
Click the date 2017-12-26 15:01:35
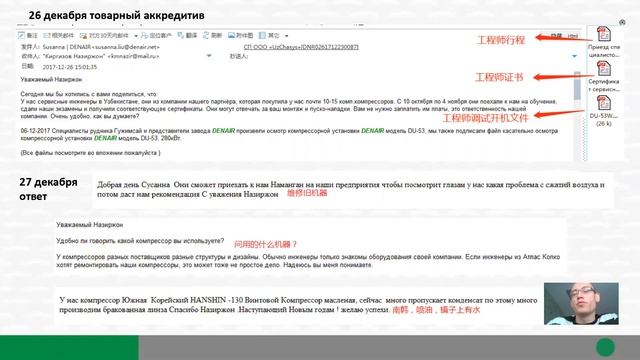[70, 67]
